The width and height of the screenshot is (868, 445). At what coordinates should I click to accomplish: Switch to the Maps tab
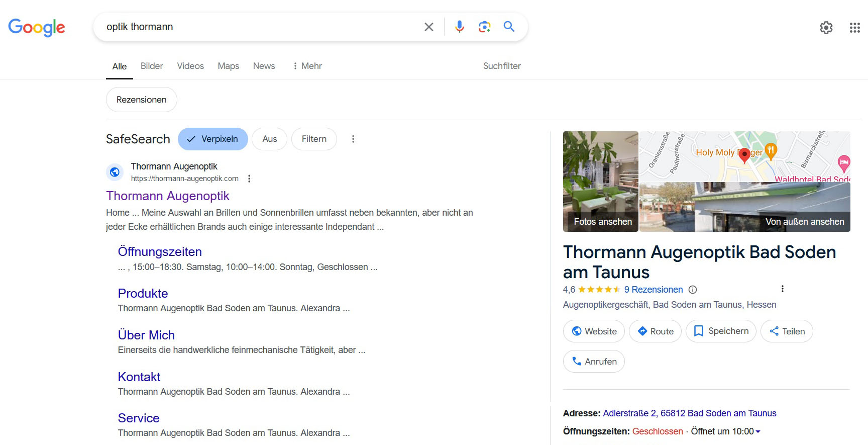[x=228, y=66]
